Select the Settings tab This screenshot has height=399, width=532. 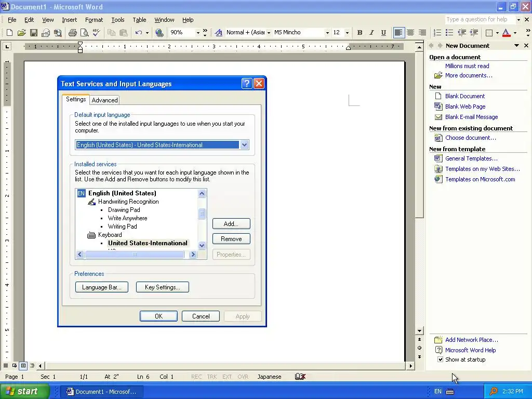[76, 99]
